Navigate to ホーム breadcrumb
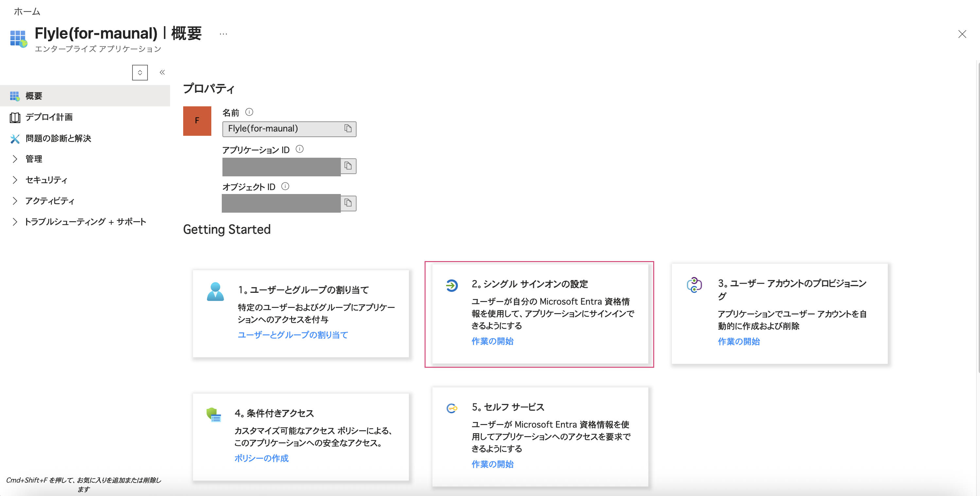 26,11
